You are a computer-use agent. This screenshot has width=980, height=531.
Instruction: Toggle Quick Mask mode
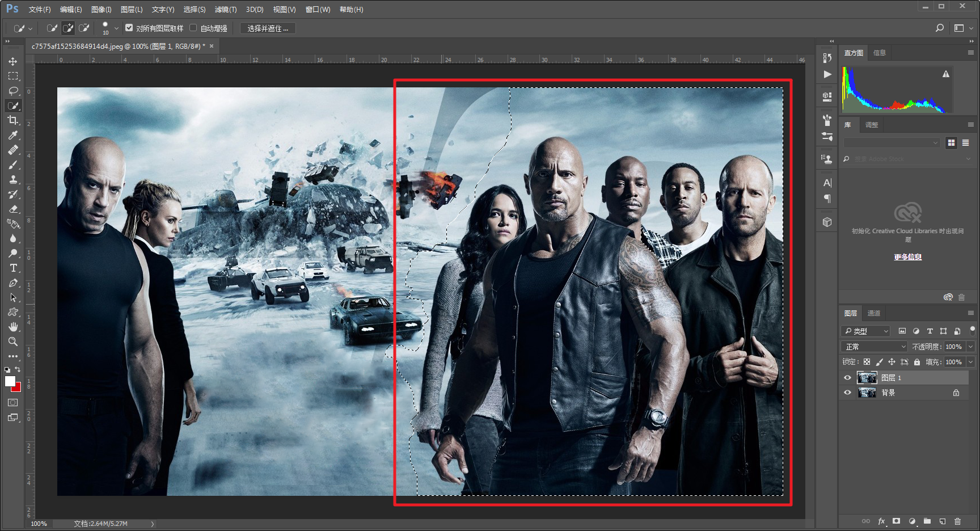[13, 403]
